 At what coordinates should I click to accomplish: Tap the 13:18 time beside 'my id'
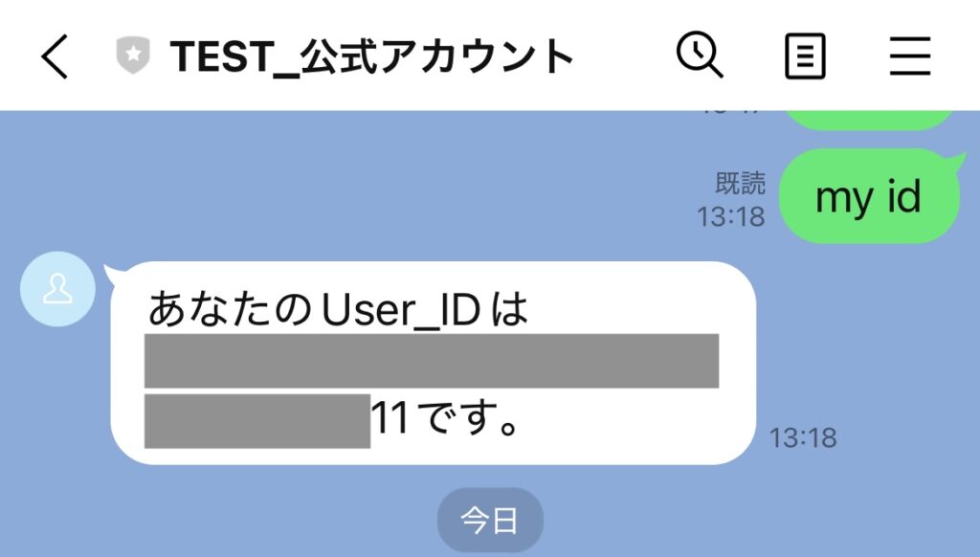tap(730, 217)
